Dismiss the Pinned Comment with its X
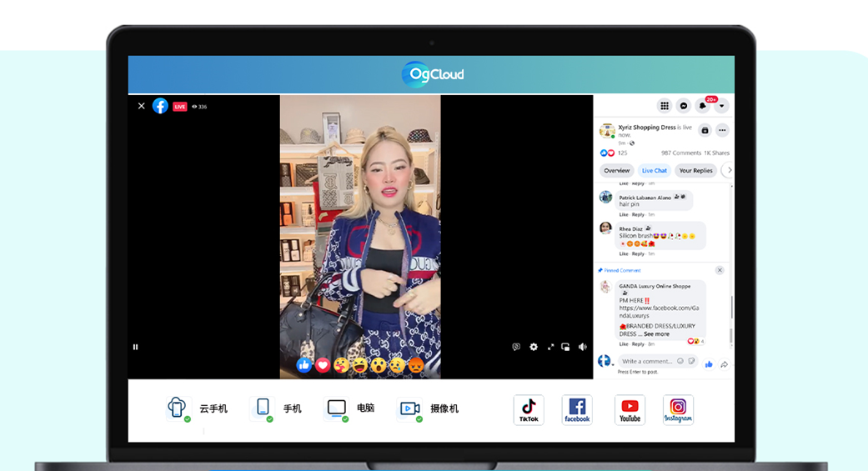Screen dimensions: 868x471 click(x=720, y=270)
